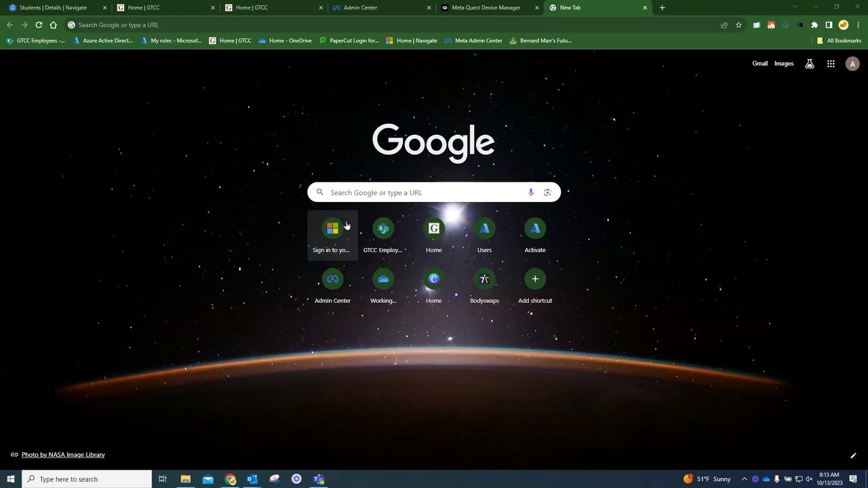Click Windows taskbar search box
The image size is (868, 488).
pos(86,479)
